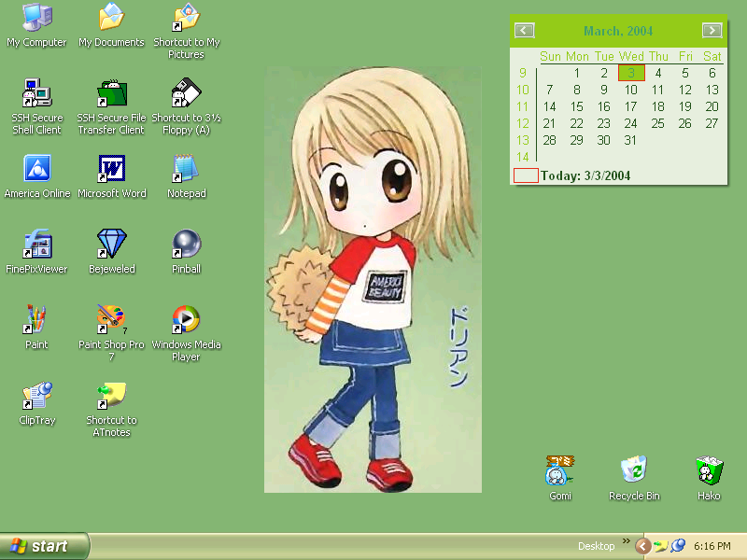The width and height of the screenshot is (747, 560).
Task: Select March 1 in the calendar
Action: point(576,73)
